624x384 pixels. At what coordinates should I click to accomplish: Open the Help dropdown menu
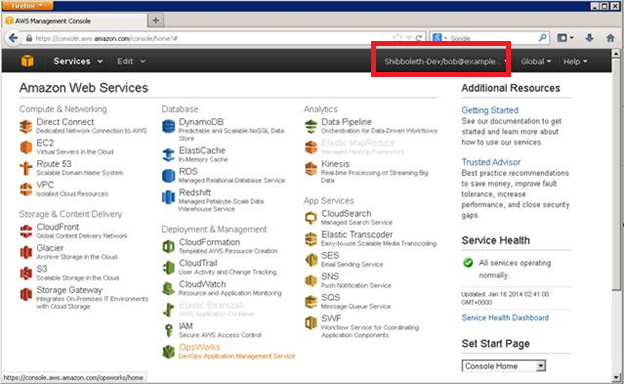(x=575, y=61)
